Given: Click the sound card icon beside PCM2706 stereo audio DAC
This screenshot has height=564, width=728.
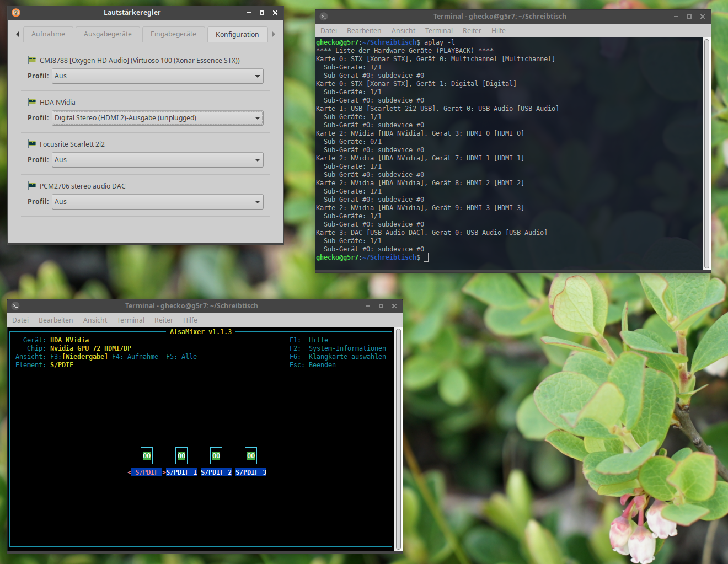Looking at the screenshot, I should pyautogui.click(x=32, y=186).
